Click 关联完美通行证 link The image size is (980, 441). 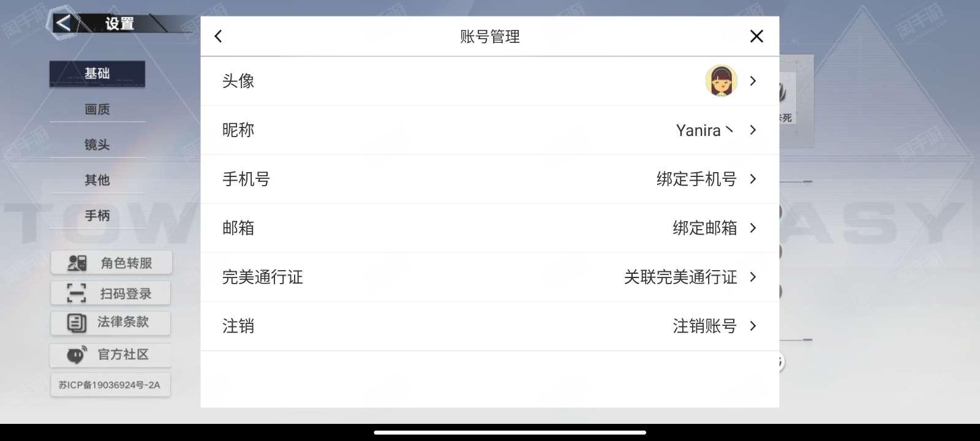(680, 277)
